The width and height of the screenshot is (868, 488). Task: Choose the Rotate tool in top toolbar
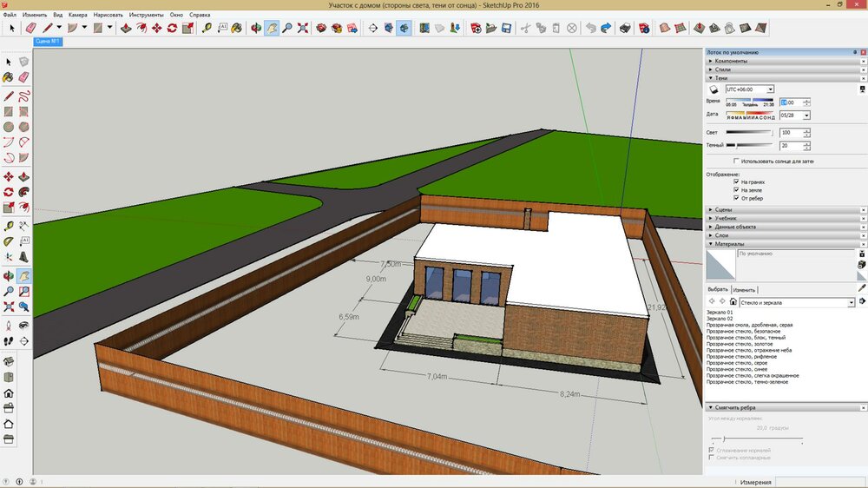click(x=172, y=28)
